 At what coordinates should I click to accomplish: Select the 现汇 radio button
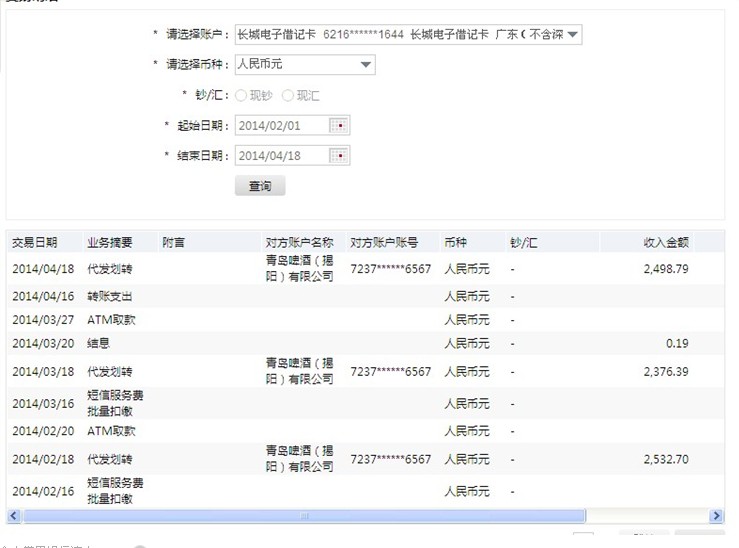287,96
